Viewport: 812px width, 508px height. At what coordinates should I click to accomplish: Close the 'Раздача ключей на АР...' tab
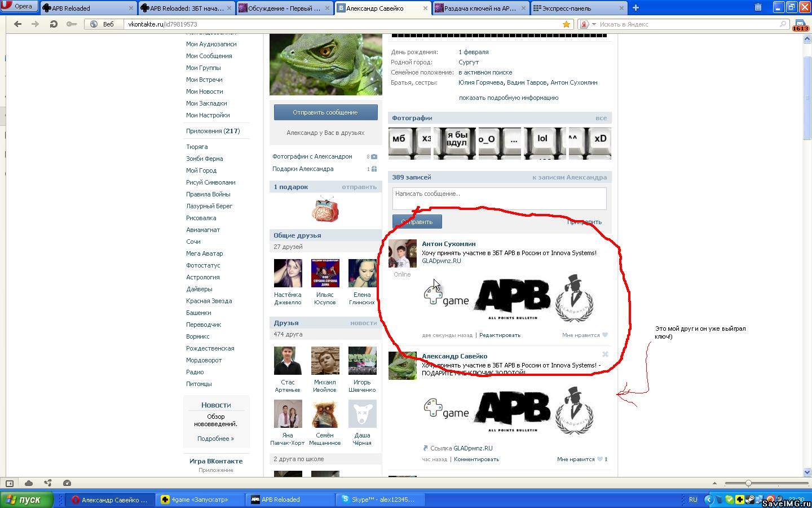coord(524,8)
